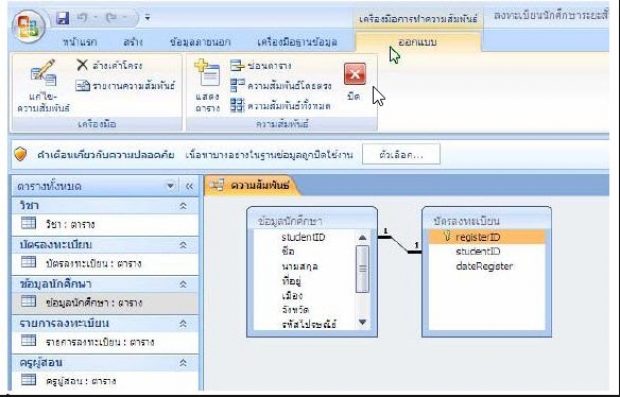Viewport: 620px width, 397px height.
Task: Click the ครูผู้สอน table icon
Action: click(x=28, y=380)
